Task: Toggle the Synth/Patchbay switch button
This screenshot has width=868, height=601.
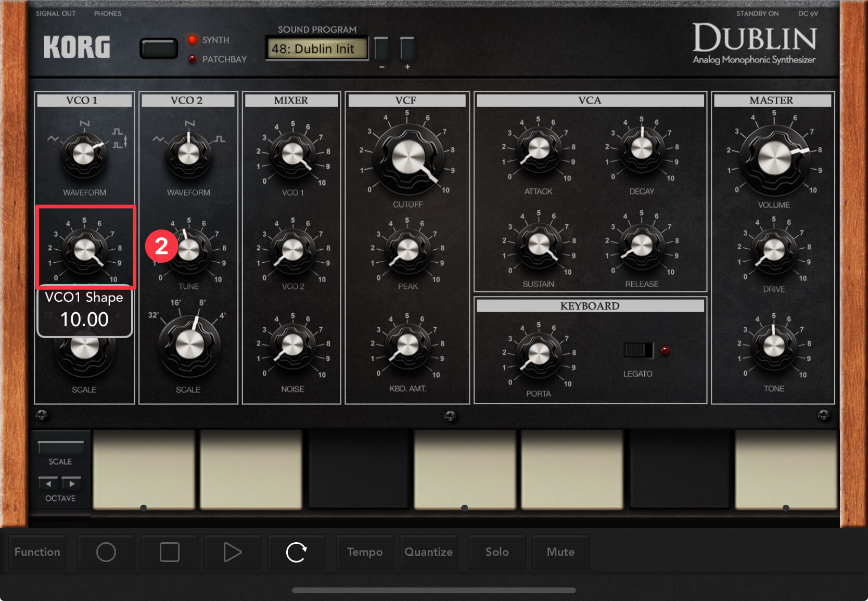Action: pyautogui.click(x=159, y=49)
